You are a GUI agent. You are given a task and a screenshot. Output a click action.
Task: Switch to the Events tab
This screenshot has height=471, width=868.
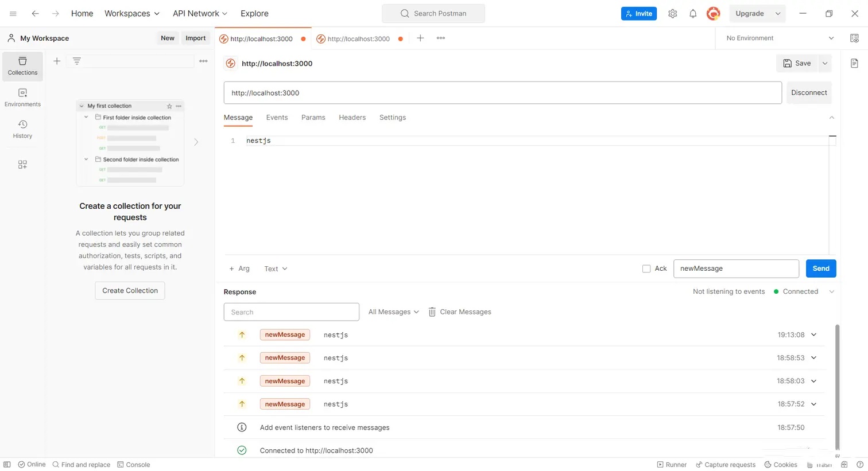pyautogui.click(x=277, y=118)
